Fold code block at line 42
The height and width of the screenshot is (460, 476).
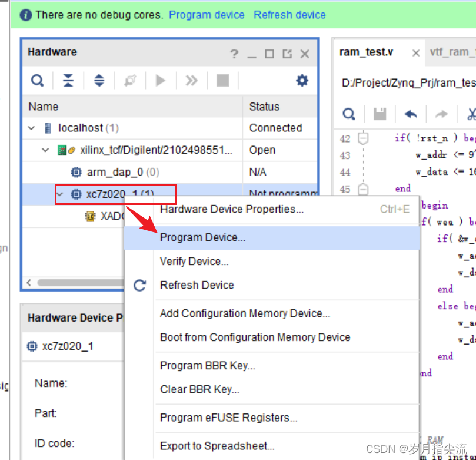tap(363, 138)
